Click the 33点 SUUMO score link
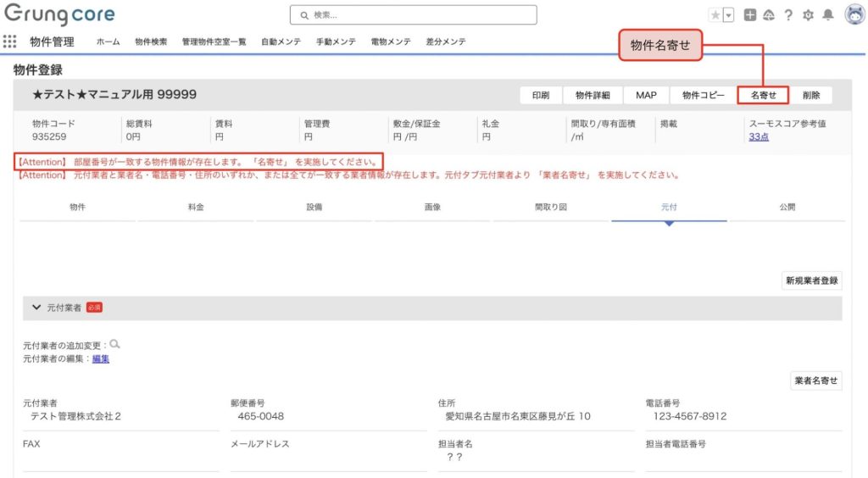868x478 pixels. tap(759, 136)
